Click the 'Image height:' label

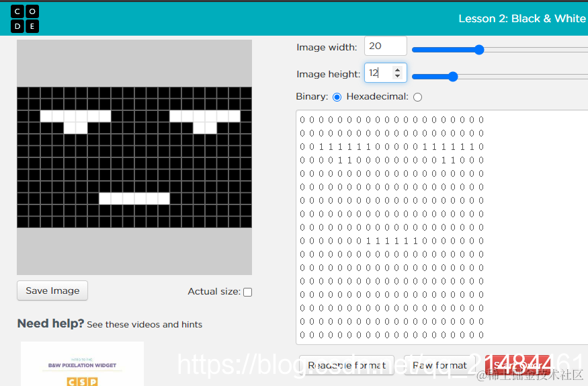pos(328,74)
